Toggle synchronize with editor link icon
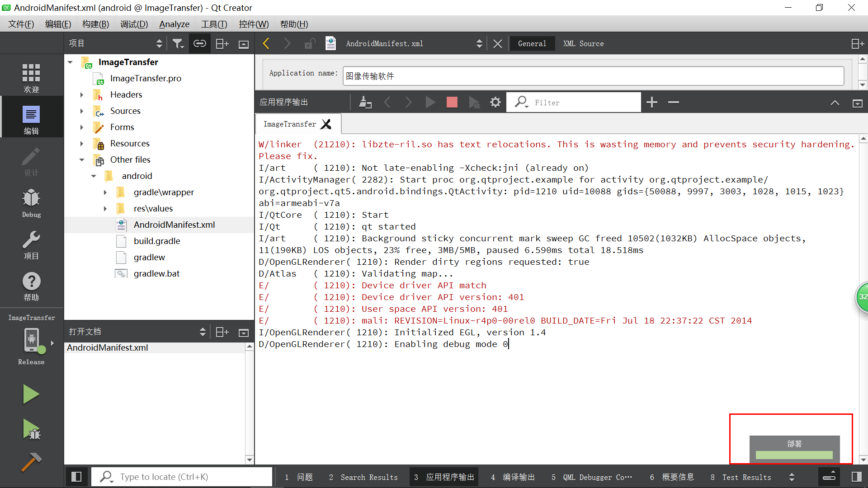868x488 pixels. click(199, 43)
